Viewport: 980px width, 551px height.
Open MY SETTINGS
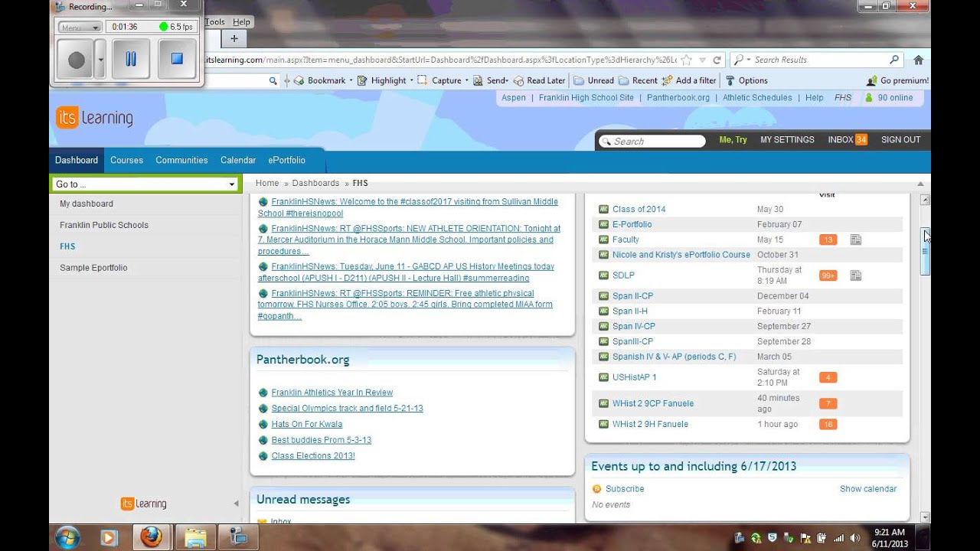pos(787,140)
